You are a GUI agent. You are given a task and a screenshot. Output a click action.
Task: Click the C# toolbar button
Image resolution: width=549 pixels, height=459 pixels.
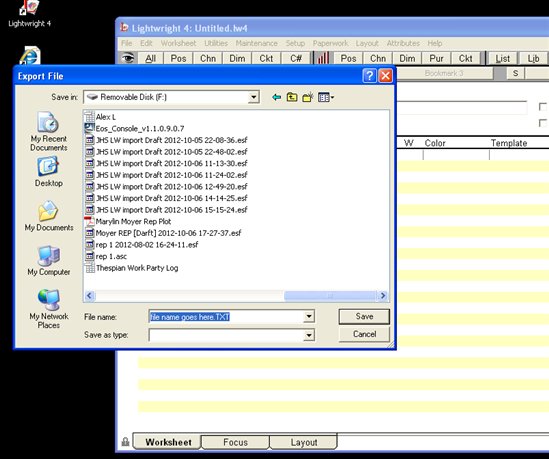(296, 58)
